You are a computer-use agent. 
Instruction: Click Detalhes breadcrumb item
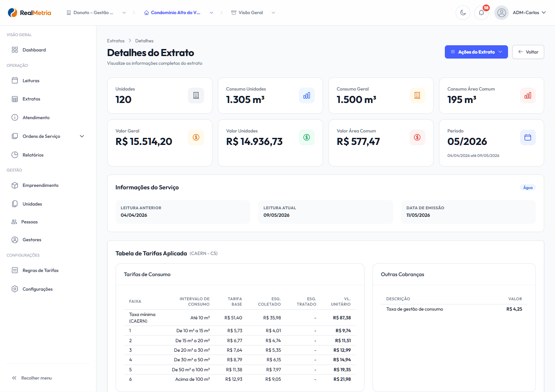pos(144,41)
